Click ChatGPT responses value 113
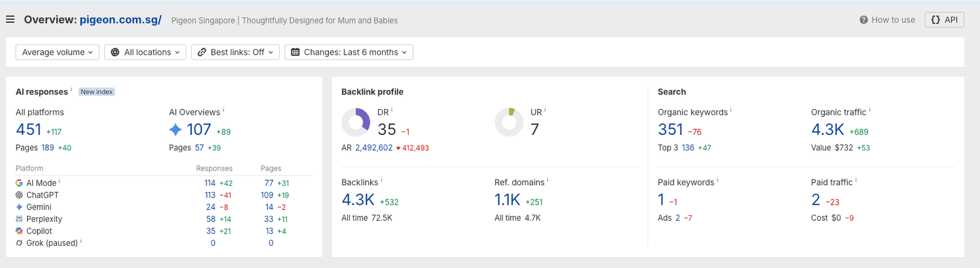The width and height of the screenshot is (980, 268). 210,195
